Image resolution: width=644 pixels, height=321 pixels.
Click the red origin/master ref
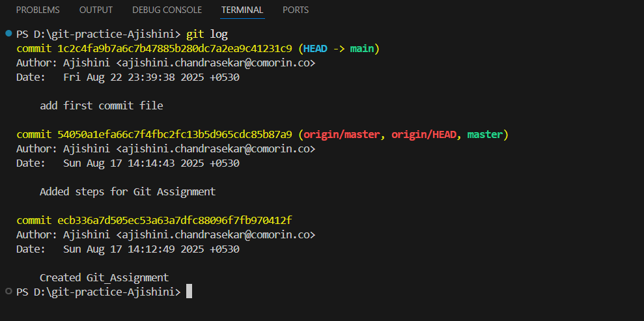342,134
